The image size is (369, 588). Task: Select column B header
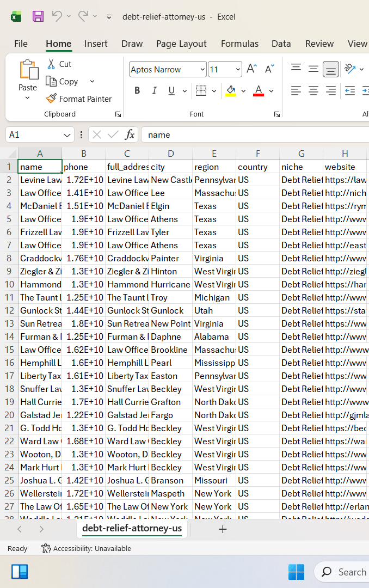point(84,154)
